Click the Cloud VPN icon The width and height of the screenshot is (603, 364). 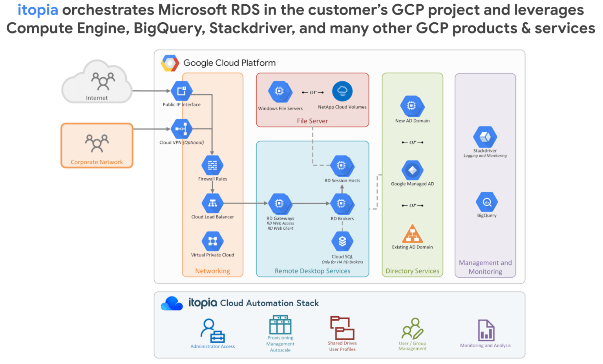181,129
